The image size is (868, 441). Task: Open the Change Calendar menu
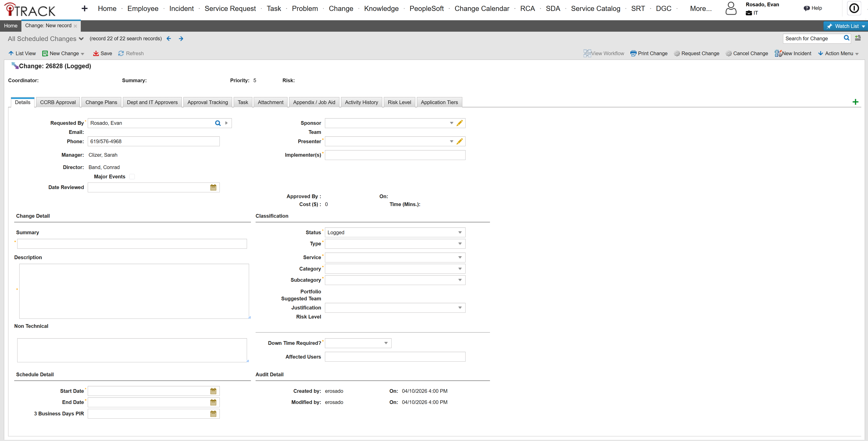(x=482, y=8)
